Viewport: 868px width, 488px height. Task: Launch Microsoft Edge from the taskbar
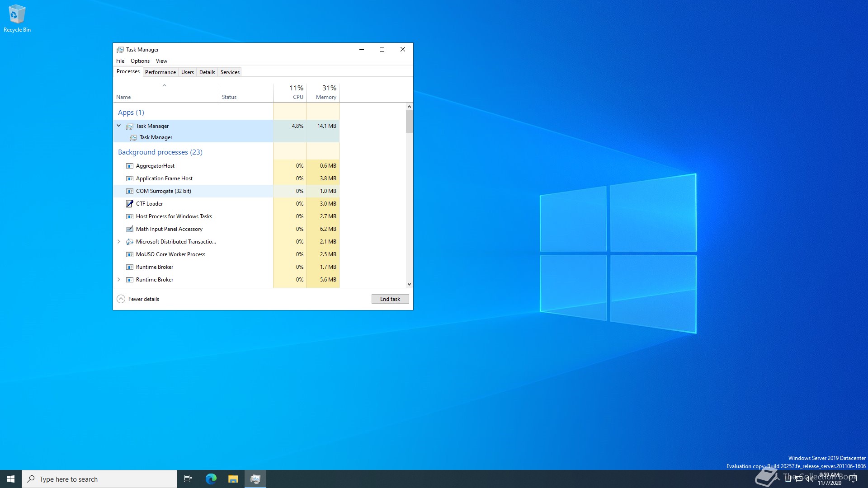point(211,479)
